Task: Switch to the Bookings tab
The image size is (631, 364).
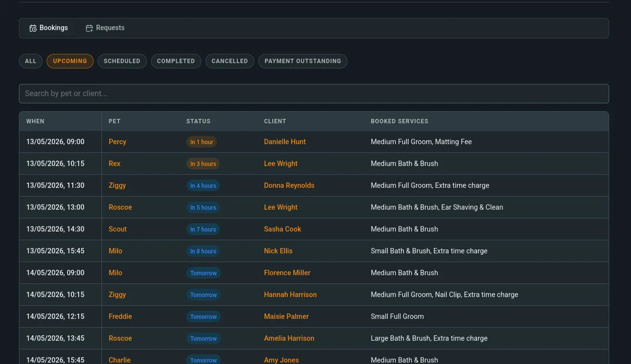Action: [49, 28]
